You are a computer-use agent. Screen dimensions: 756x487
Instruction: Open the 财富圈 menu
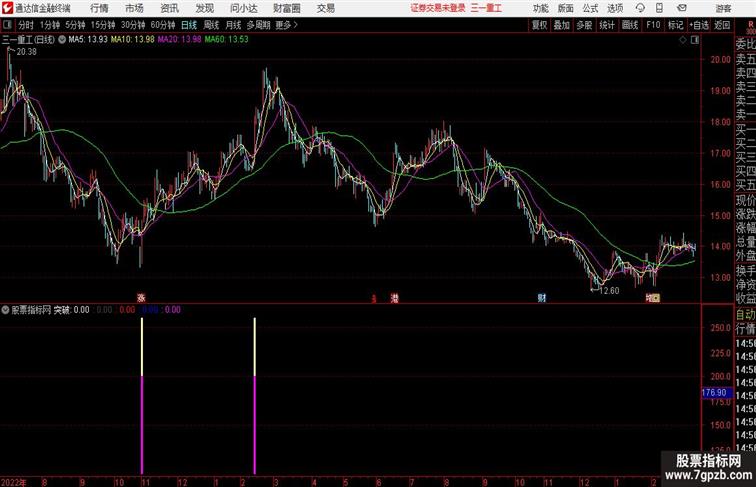pyautogui.click(x=287, y=8)
